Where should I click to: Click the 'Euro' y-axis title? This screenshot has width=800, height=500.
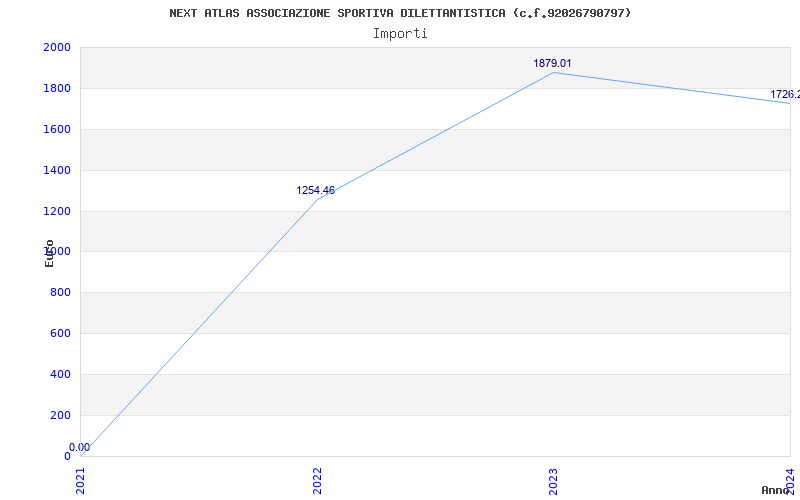pyautogui.click(x=49, y=253)
